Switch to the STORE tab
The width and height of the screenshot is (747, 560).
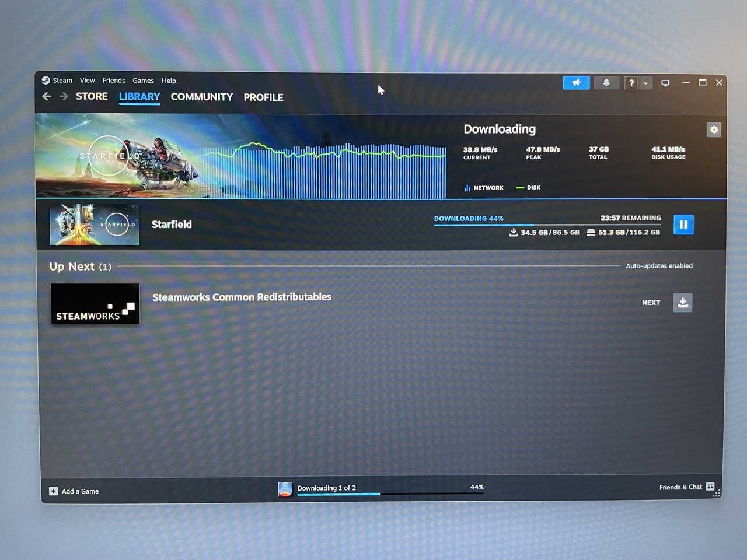point(92,96)
